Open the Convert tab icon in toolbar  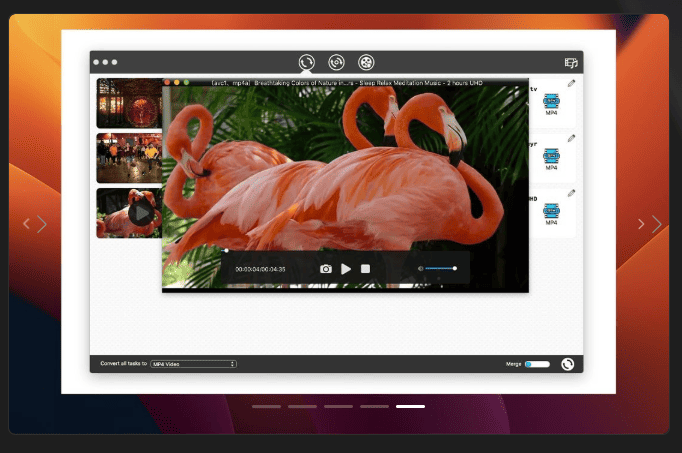pos(307,62)
